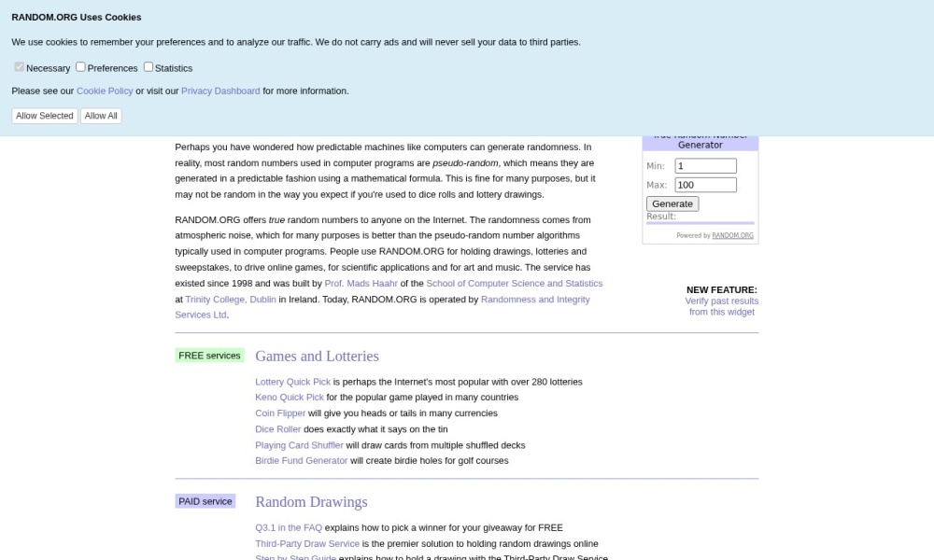The image size is (934, 560).
Task: Open the Prof. Mads Haahr link
Action: point(361,284)
